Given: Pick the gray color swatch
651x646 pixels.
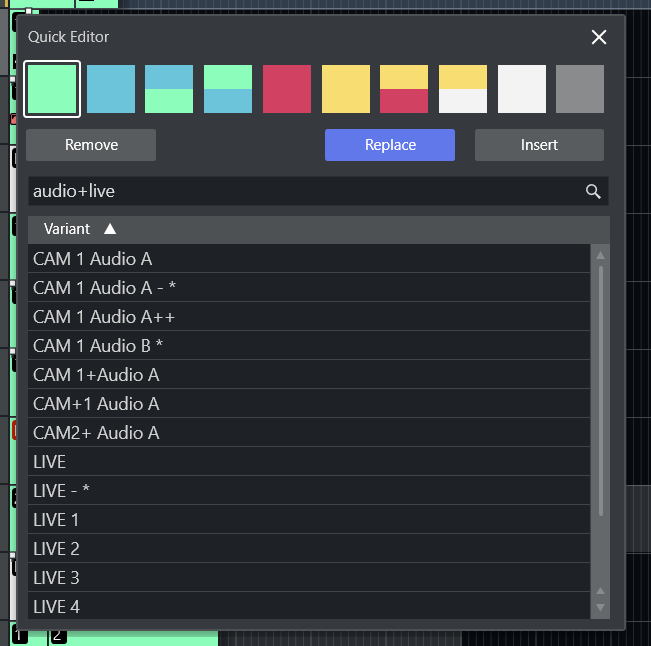Looking at the screenshot, I should pyautogui.click(x=580, y=89).
